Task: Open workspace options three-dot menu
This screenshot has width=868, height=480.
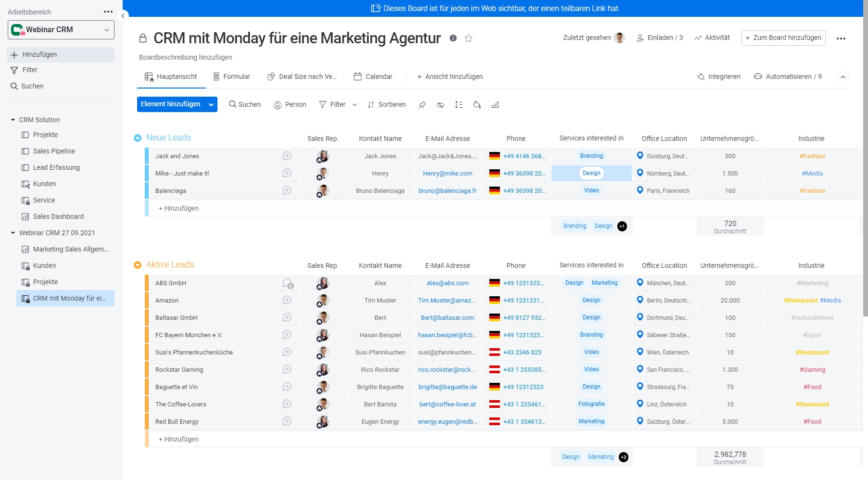Action: [108, 12]
